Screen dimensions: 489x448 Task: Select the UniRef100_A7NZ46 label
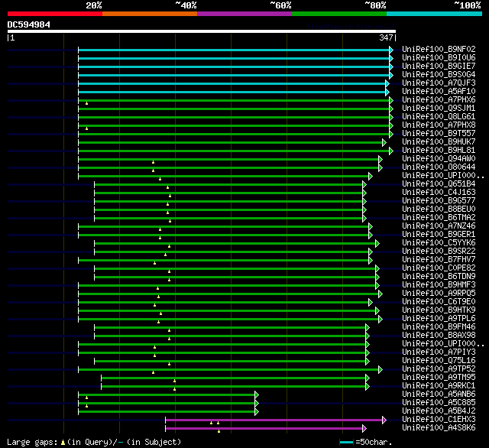click(x=439, y=226)
